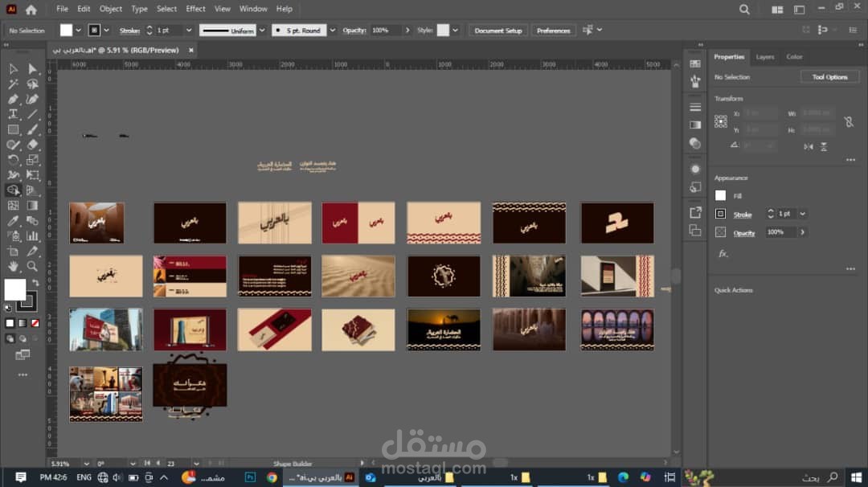Viewport: 868px width, 487px height.
Task: Select the Line Segment tool
Action: click(x=33, y=114)
